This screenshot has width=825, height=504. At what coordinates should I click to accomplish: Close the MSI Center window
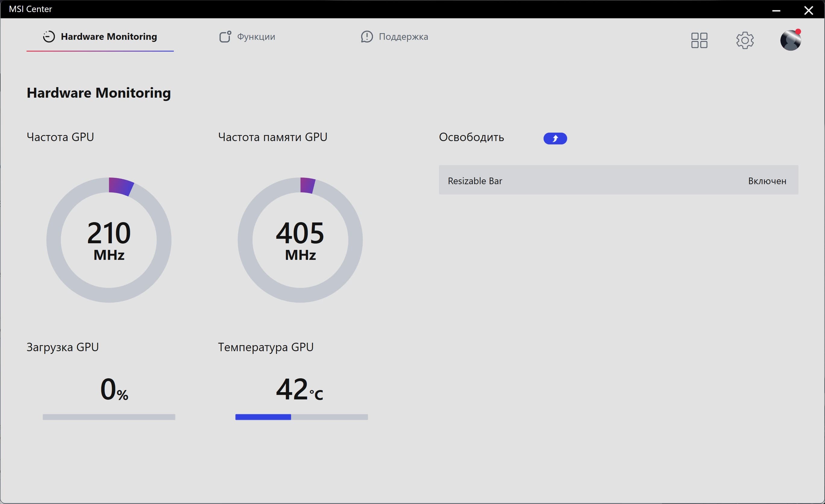[x=808, y=10]
